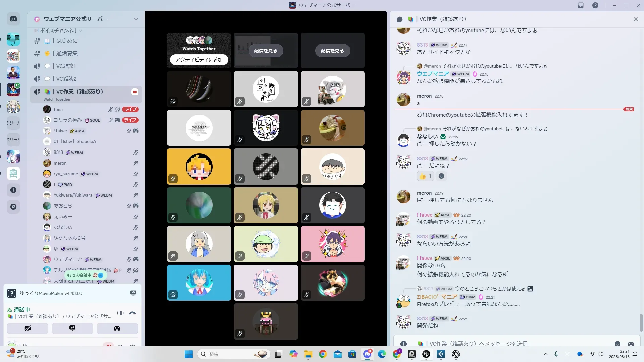Open the help question mark icon

coord(595,5)
